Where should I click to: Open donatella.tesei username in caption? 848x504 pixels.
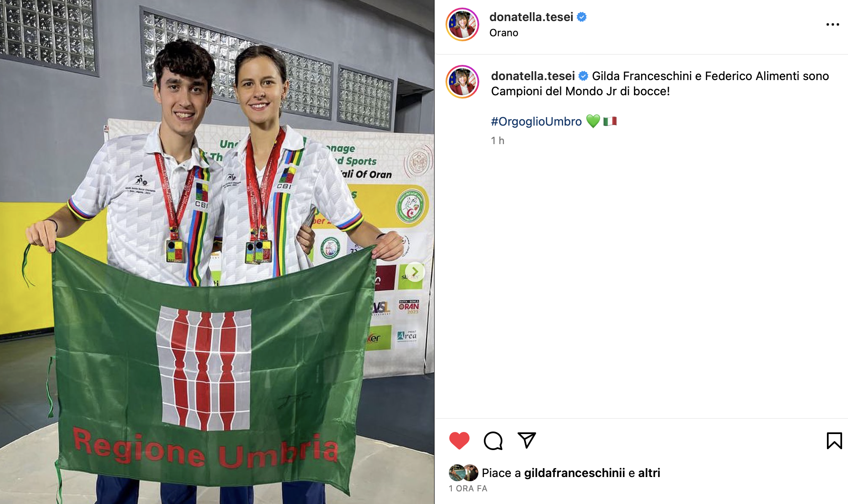[533, 76]
